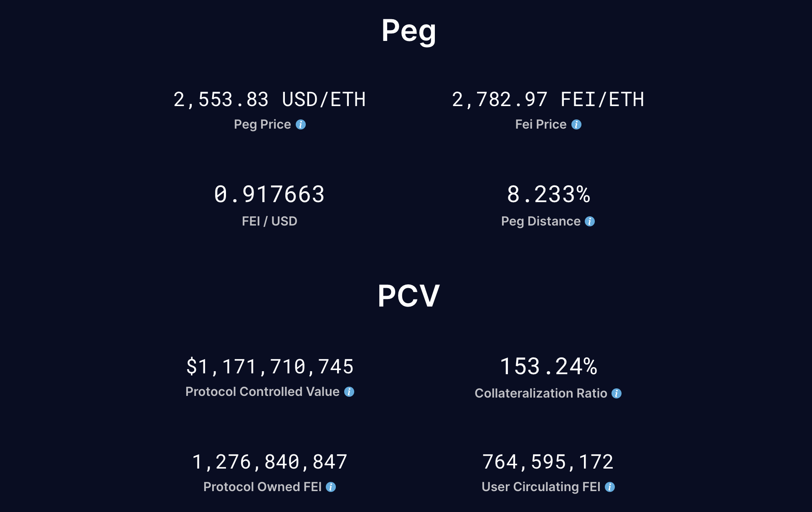Select the 2,553.83 USD/ETH value

[x=269, y=100]
